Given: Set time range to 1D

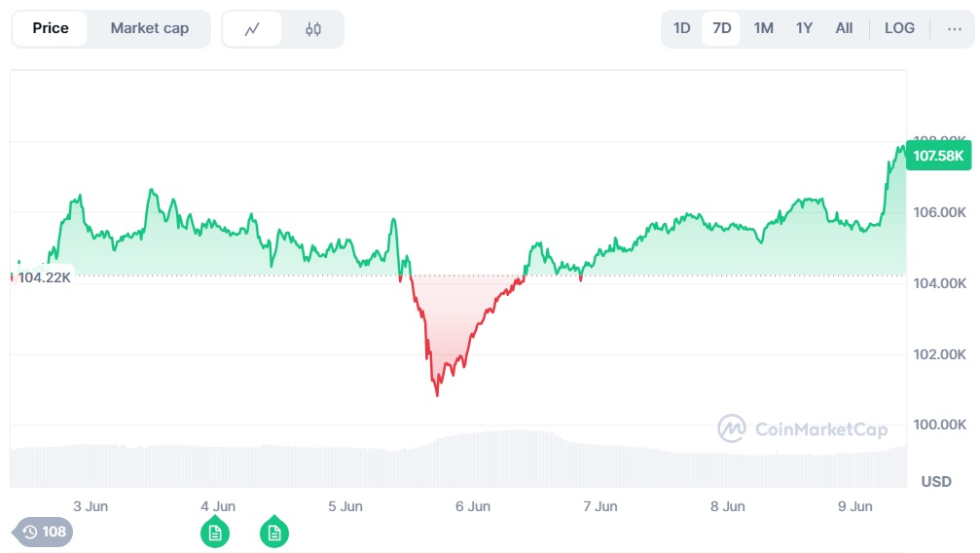Looking at the screenshot, I should pyautogui.click(x=682, y=28).
